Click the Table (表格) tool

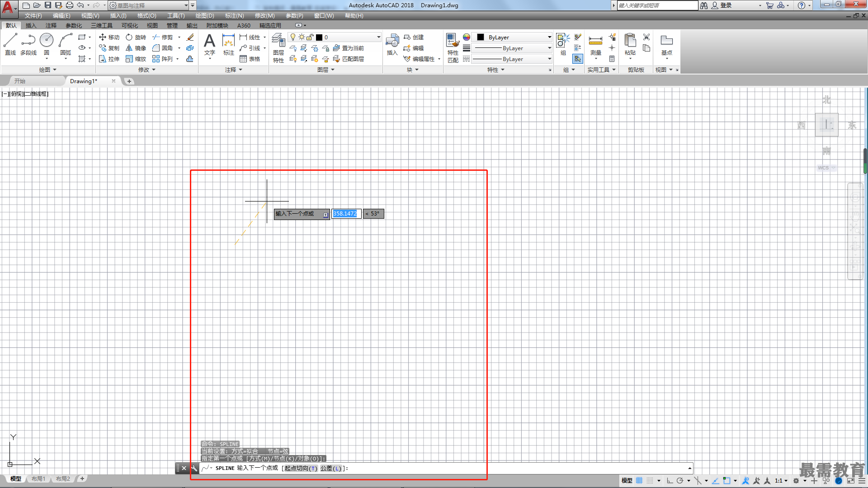click(x=250, y=59)
